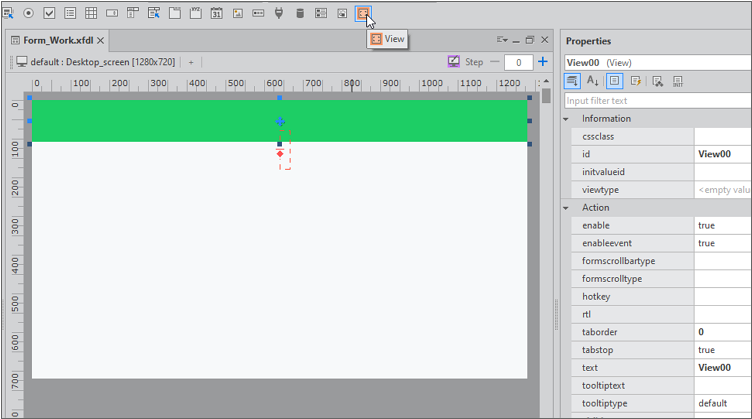Select the Radio button component in toolbar
The image size is (752, 419).
point(28,14)
